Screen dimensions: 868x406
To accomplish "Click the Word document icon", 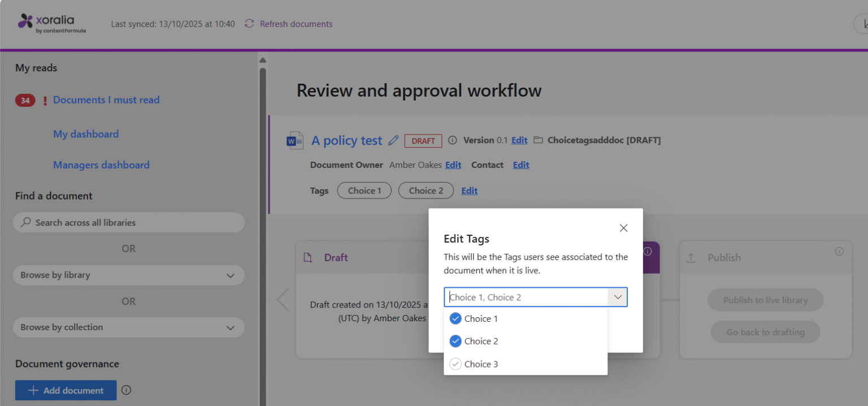I will click(295, 140).
